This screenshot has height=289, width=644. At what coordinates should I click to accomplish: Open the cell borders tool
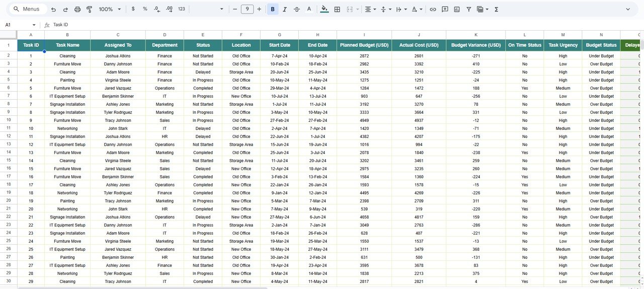tap(337, 9)
